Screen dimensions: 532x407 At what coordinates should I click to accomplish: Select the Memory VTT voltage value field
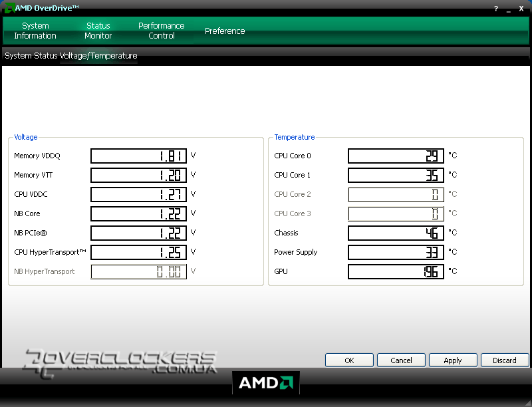click(x=138, y=176)
